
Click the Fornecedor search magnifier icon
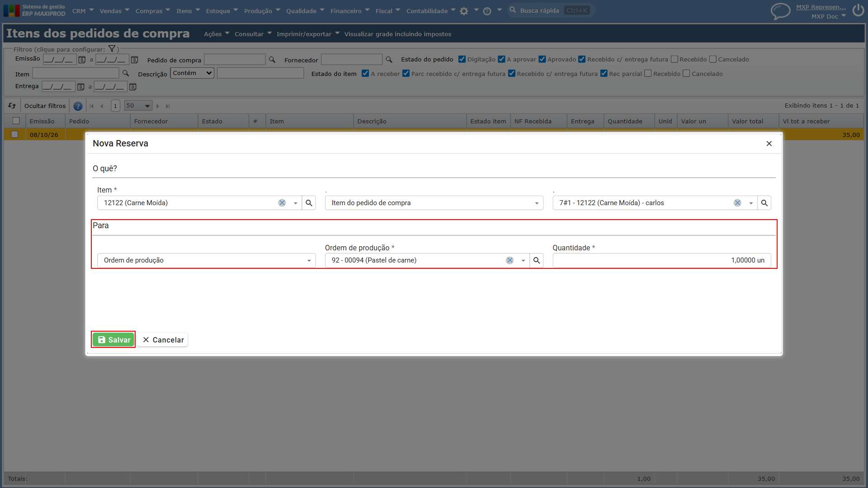point(389,60)
